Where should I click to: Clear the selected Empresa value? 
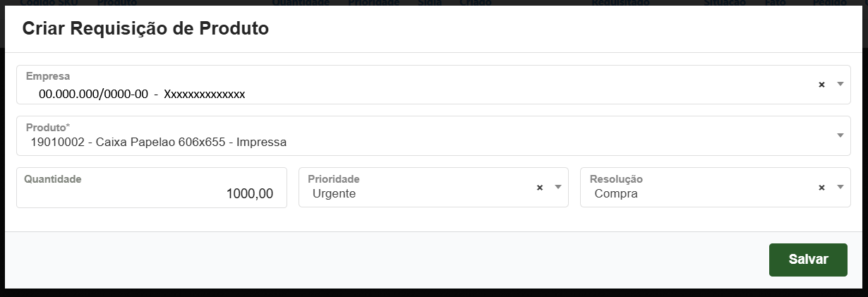[x=821, y=85]
